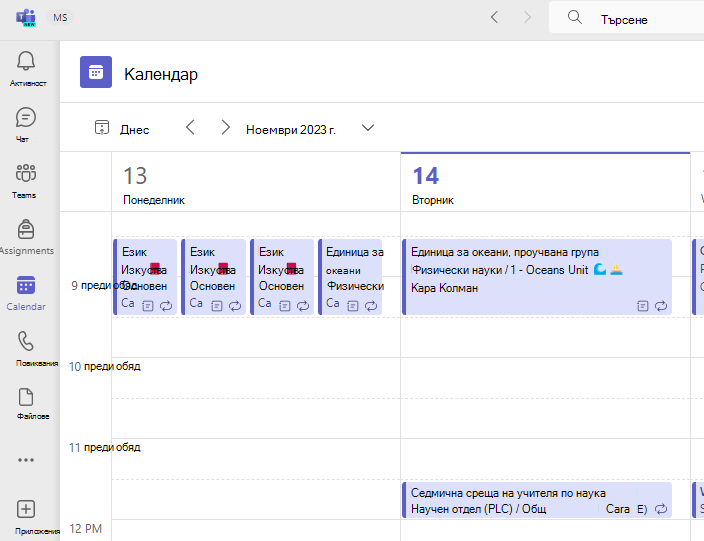Click the more apps ellipsis icon
Screen dimensions: 704x541
click(26, 460)
